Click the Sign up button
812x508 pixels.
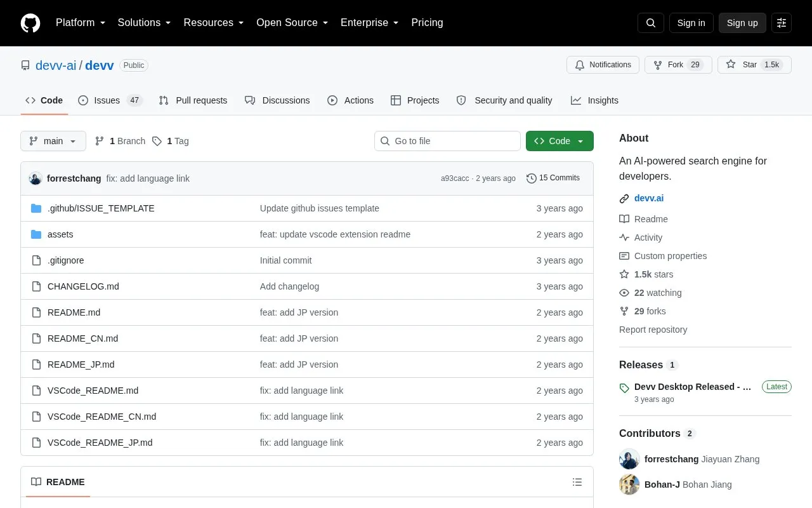[742, 23]
